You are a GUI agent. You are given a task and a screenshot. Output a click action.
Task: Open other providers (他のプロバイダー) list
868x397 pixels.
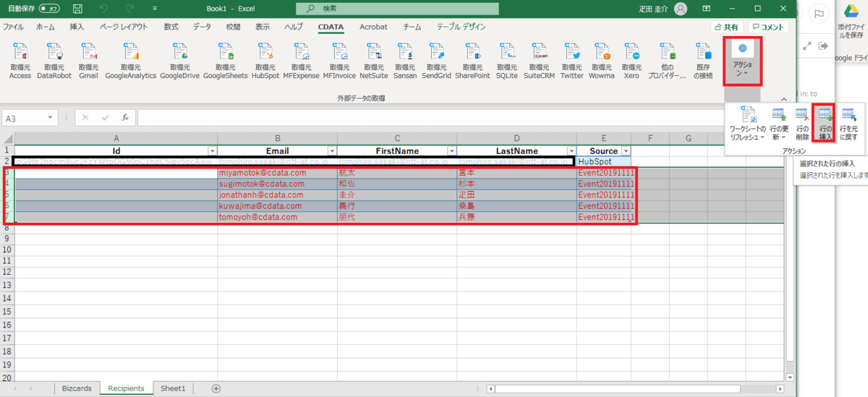666,61
